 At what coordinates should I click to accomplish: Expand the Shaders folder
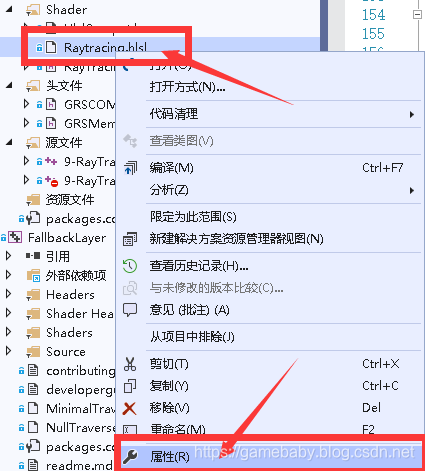coord(9,332)
